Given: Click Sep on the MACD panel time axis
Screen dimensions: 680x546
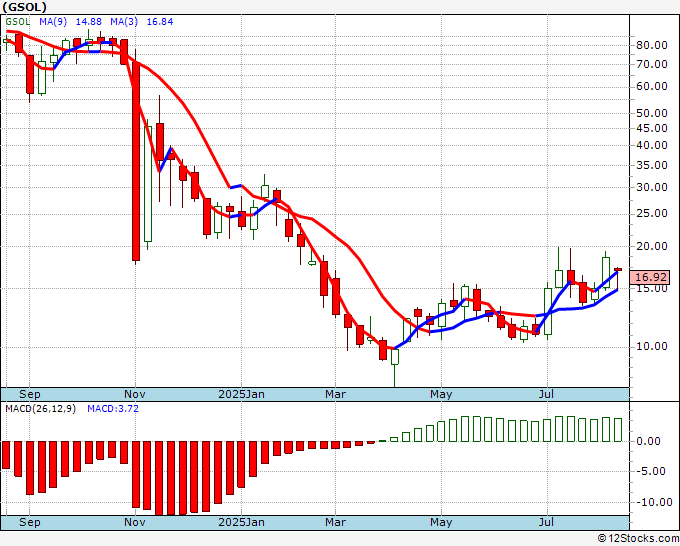Looking at the screenshot, I should tap(29, 522).
